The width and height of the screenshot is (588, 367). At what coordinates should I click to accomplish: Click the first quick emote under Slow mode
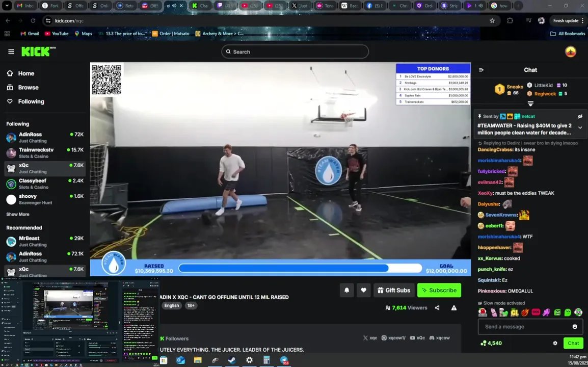coord(483,312)
